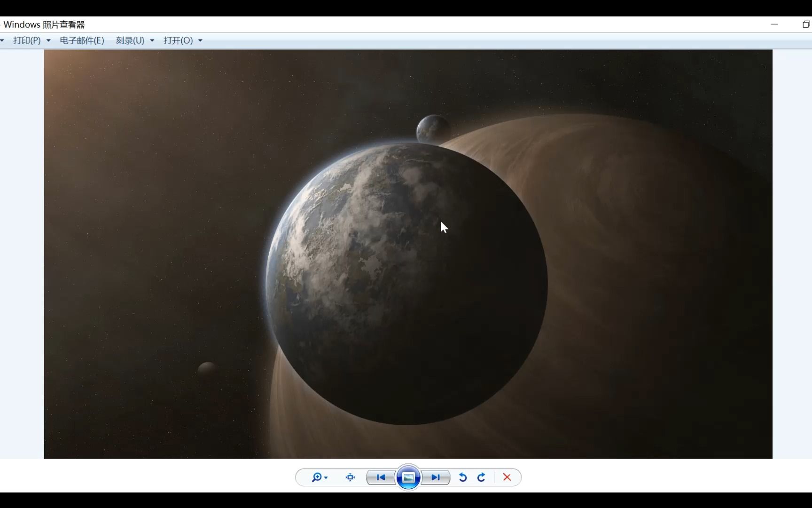The width and height of the screenshot is (812, 508).
Task: Fit the picture to actual size
Action: (350, 477)
